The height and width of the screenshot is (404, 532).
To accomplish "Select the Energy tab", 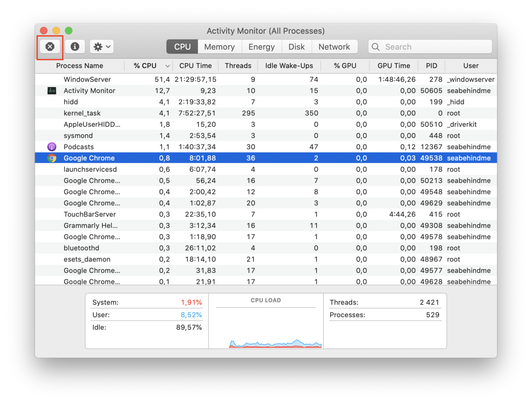I will pos(261,46).
